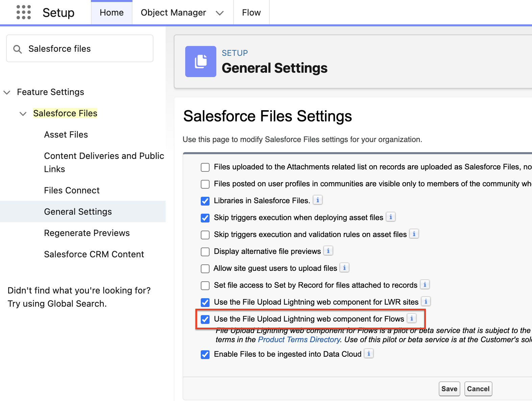Click the Setup title text
This screenshot has height=401, width=532.
click(58, 13)
